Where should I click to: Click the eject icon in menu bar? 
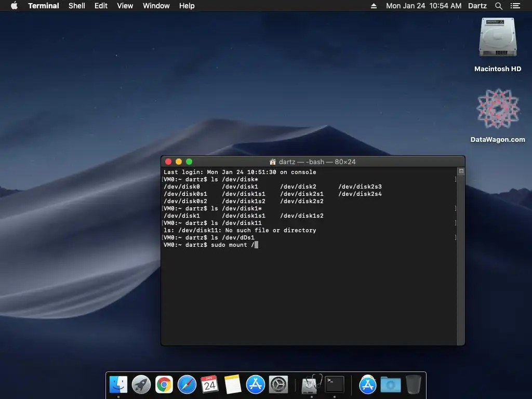coord(374,6)
